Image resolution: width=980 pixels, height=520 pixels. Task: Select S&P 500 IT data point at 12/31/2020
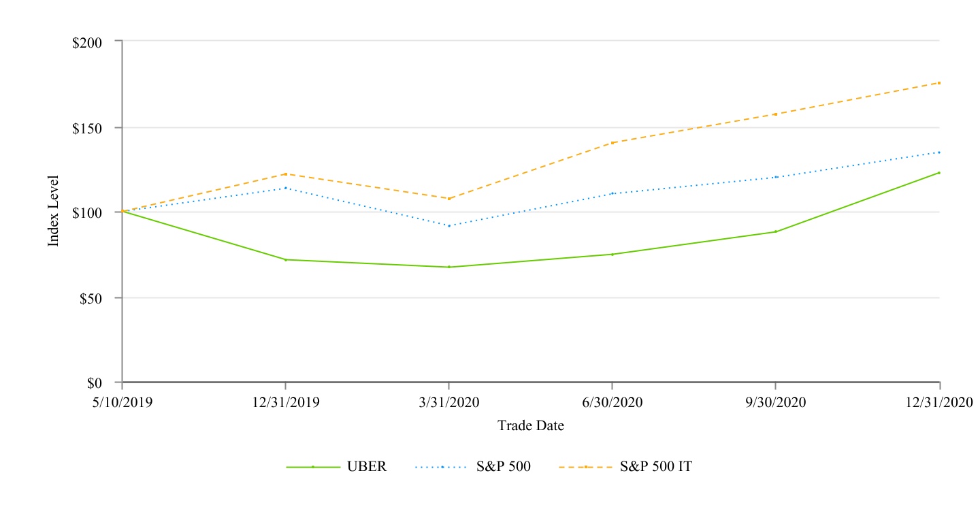tap(939, 83)
